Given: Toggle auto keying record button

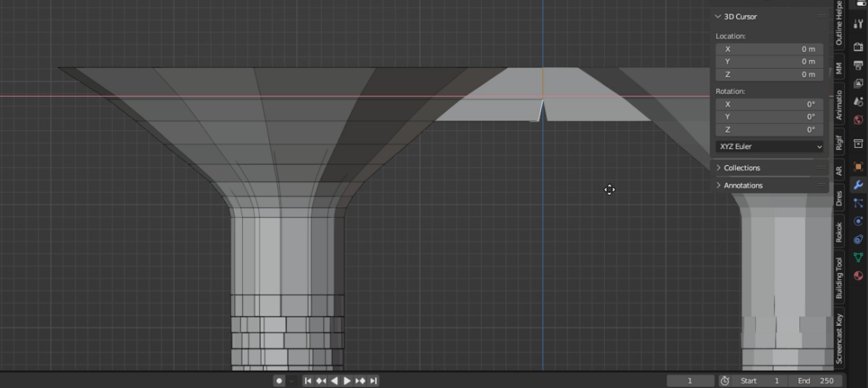Looking at the screenshot, I should click(x=279, y=381).
